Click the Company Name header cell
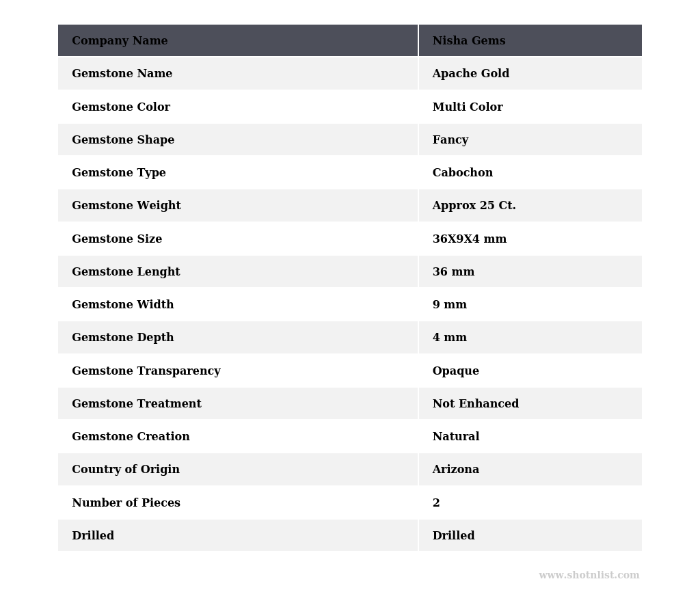Viewport: 700px width, 603px height. tap(120, 41)
